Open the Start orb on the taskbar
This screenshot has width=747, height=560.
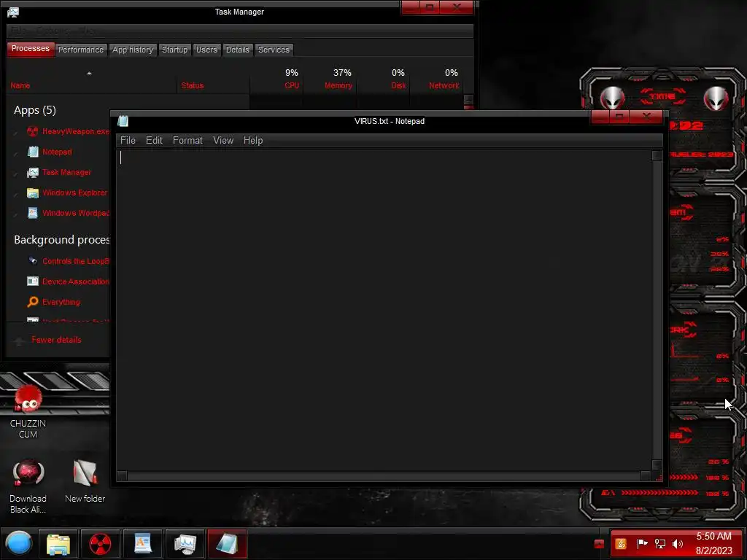click(18, 543)
